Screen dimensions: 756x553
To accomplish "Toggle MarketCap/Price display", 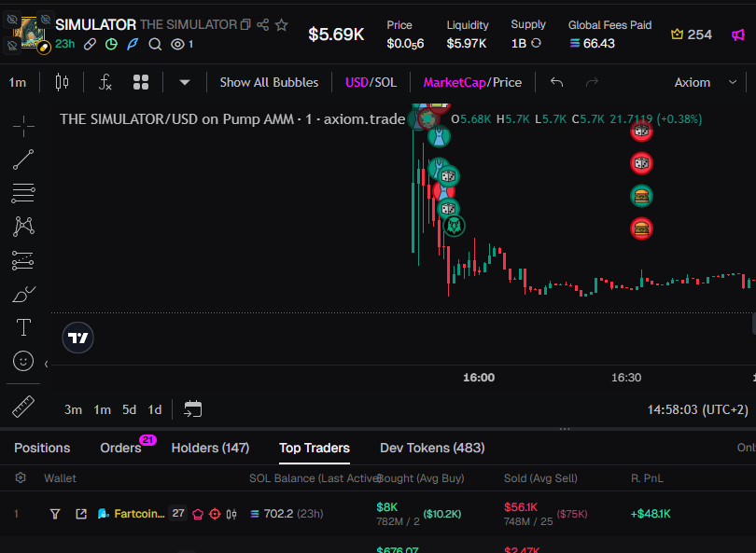I will pyautogui.click(x=472, y=82).
